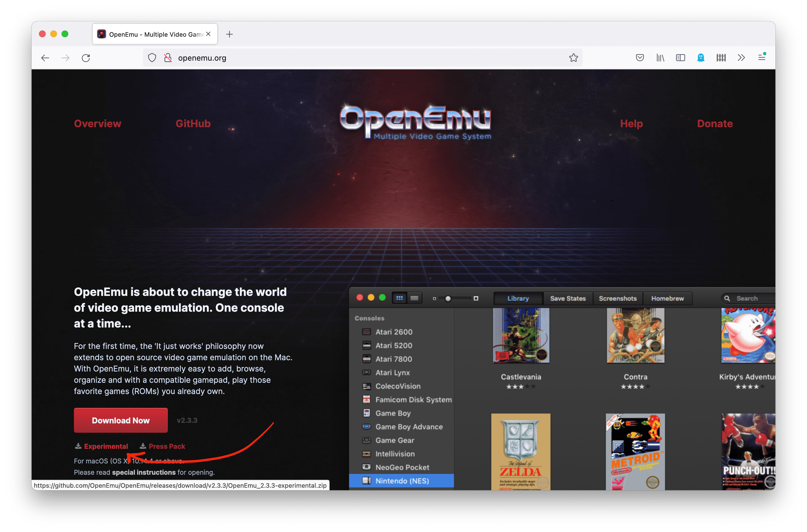Open the Contra cover art
807x532 pixels.
pyautogui.click(x=635, y=335)
